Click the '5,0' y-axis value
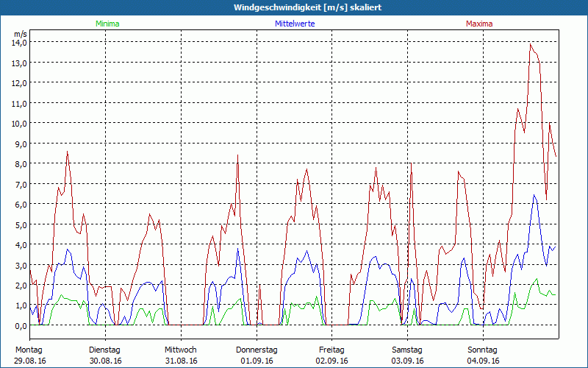 22,225
